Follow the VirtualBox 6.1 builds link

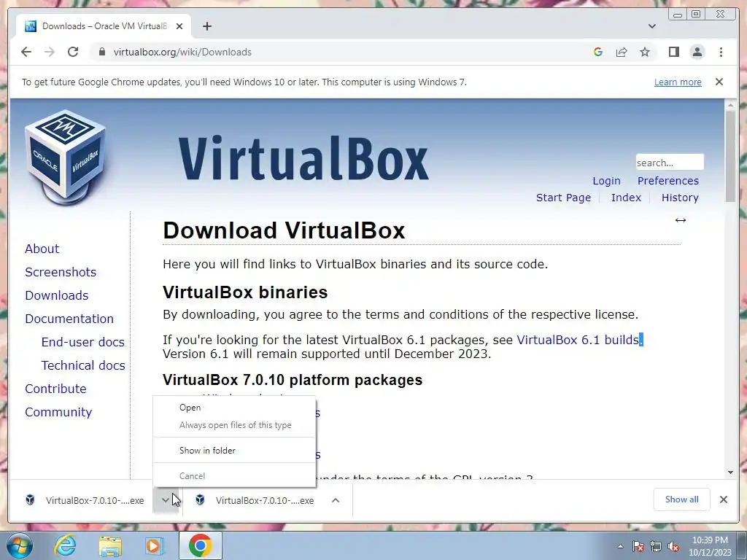click(x=578, y=340)
